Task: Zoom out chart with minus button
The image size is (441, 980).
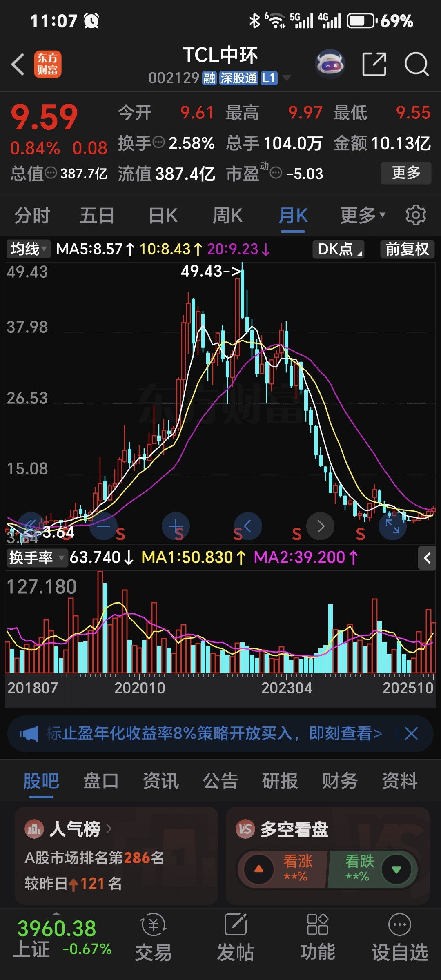Action: tap(103, 526)
